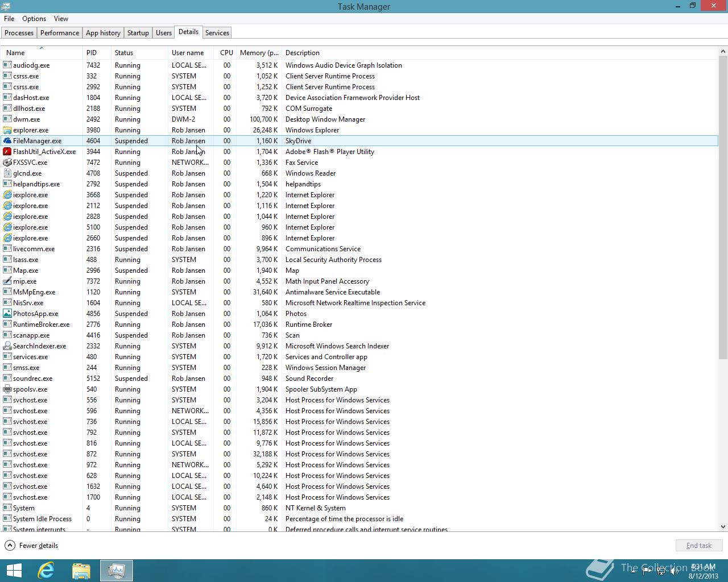
Task: Click the spoolsv.exe printer icon
Action: [x=7, y=389]
